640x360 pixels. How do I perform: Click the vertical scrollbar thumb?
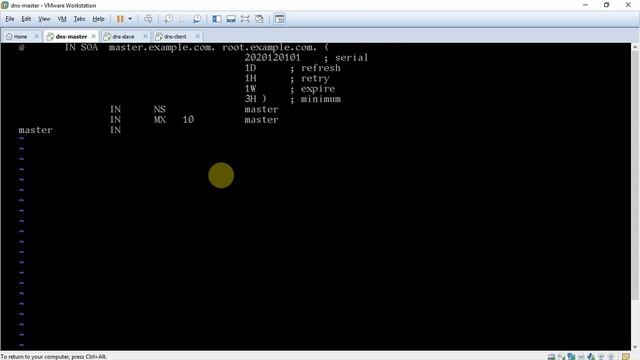635,176
